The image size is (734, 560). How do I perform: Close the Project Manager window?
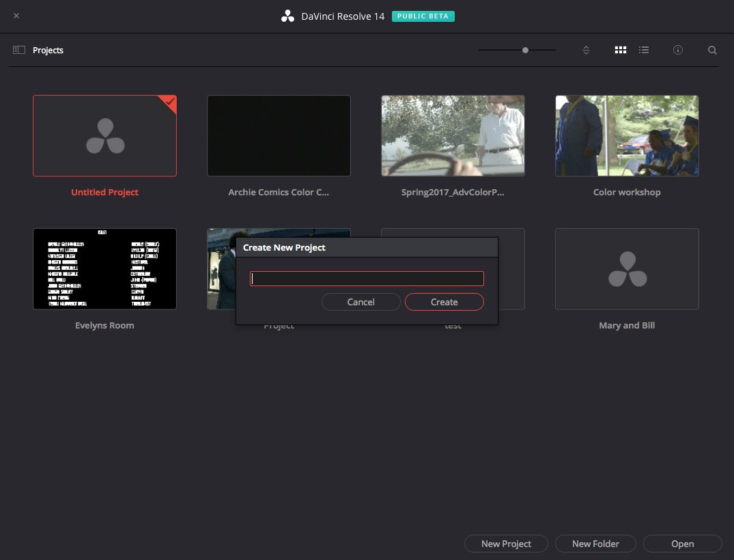[x=16, y=16]
